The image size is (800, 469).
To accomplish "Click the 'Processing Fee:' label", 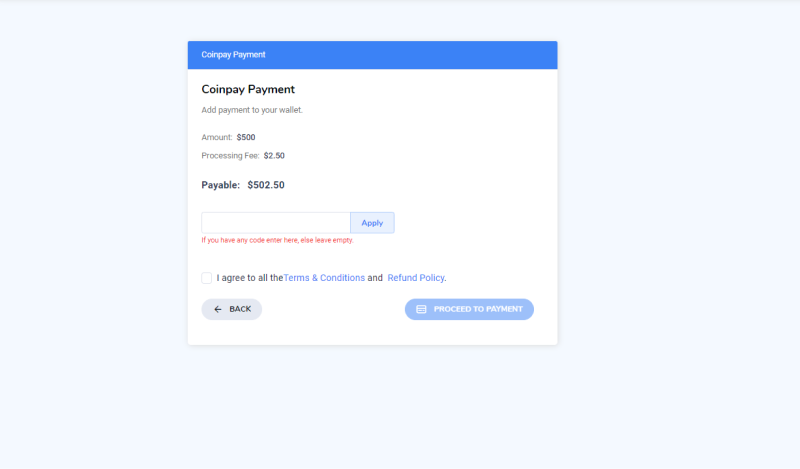I will coord(230,156).
